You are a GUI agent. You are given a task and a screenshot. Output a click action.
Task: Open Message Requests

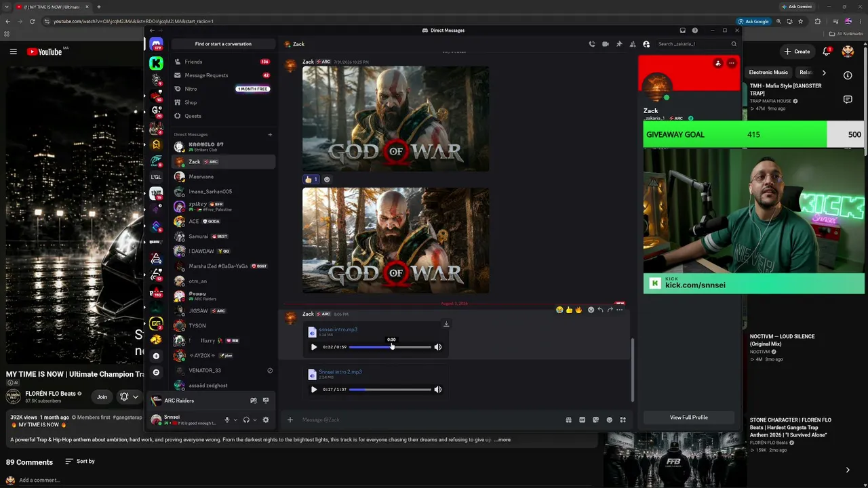(223, 75)
